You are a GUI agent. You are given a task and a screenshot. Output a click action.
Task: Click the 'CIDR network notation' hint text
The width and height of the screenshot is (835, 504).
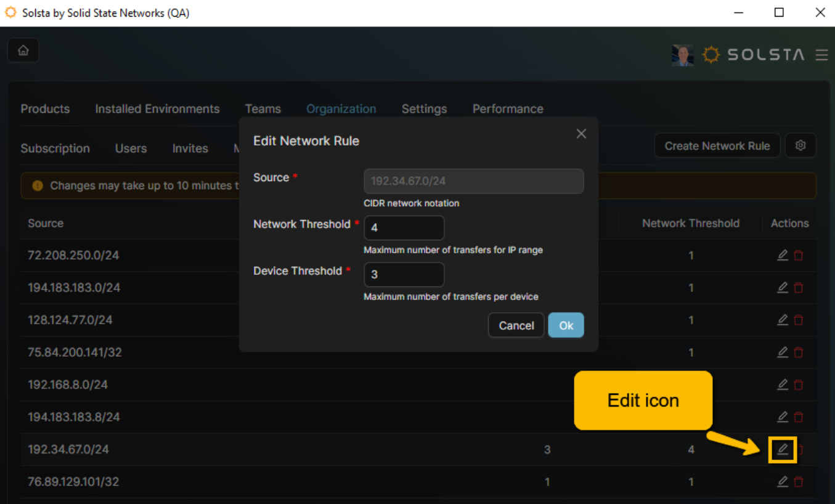pos(412,203)
